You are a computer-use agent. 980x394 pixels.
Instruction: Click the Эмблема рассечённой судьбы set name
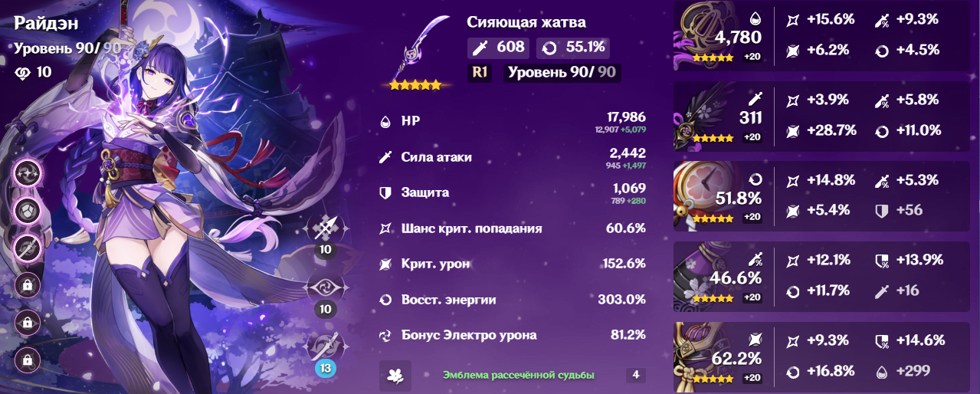[519, 375]
